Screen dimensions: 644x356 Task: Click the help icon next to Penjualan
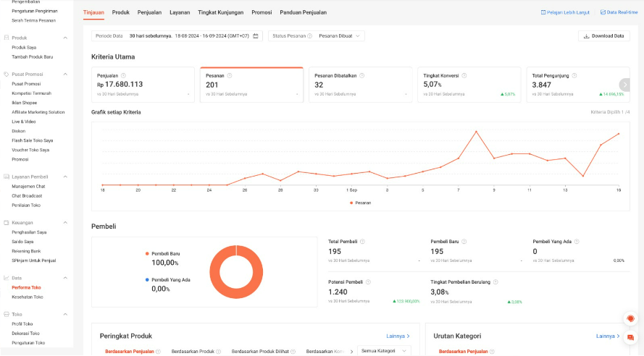[123, 75]
